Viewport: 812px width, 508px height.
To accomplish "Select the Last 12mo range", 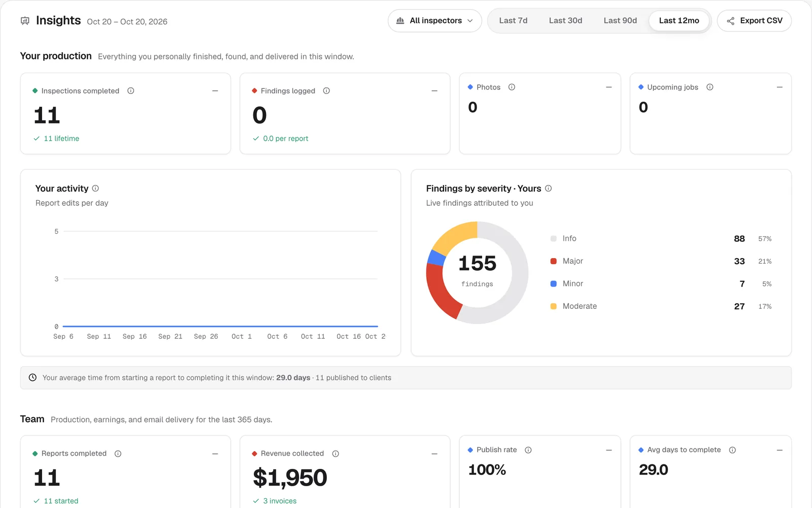I will 679,21.
